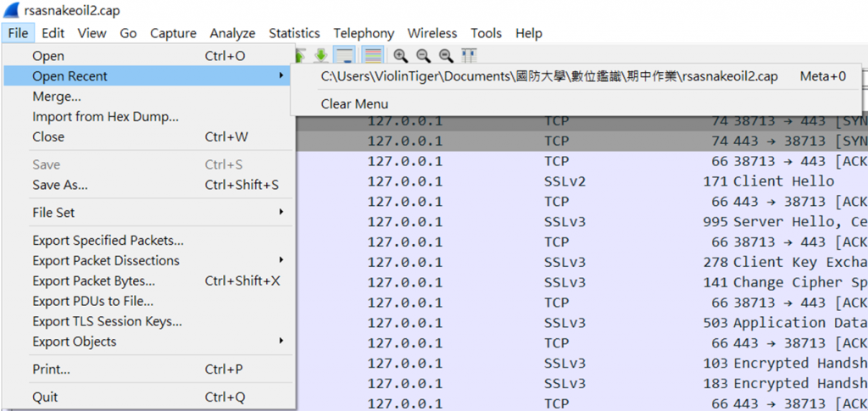This screenshot has height=411, width=868.
Task: Choose Quit from the File menu
Action: pos(147,397)
